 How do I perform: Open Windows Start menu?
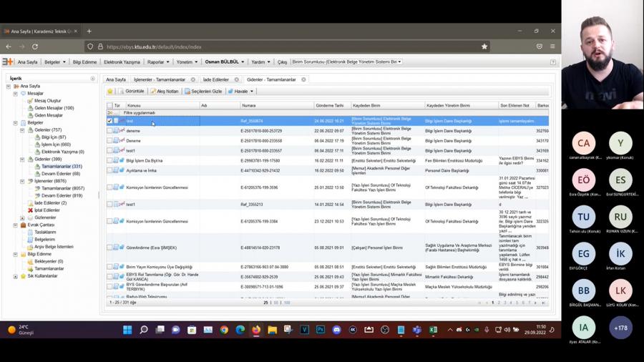tap(127, 330)
